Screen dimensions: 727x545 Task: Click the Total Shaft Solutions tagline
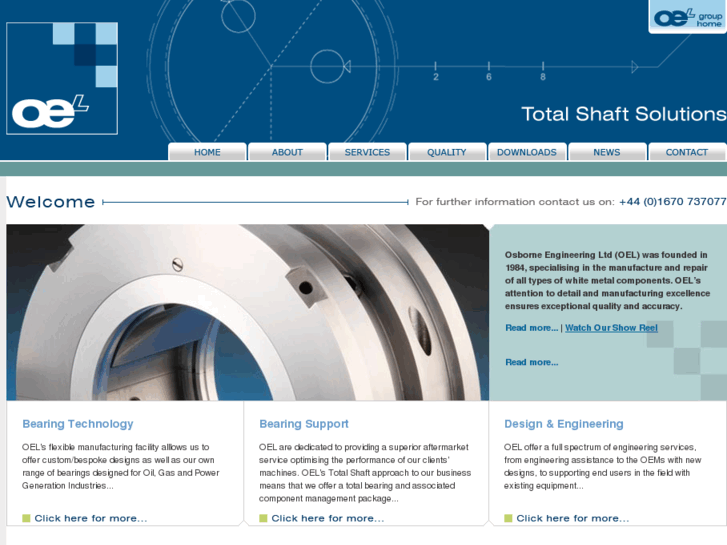click(x=624, y=114)
